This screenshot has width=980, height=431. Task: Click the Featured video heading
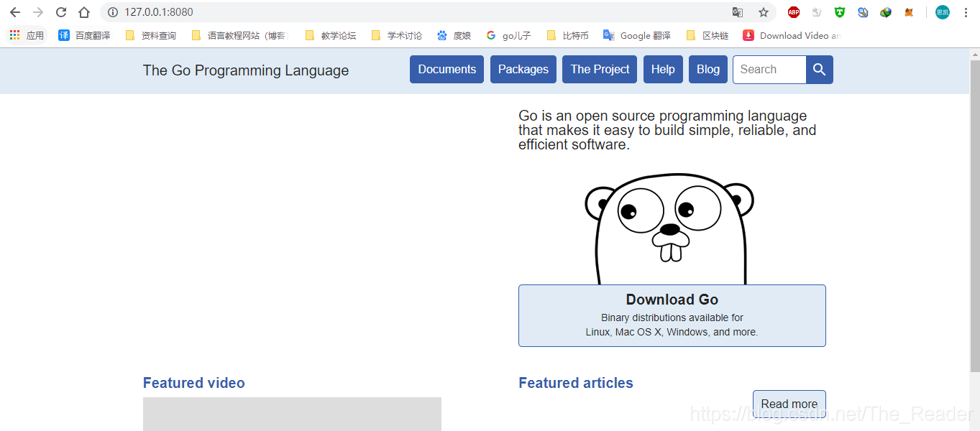(194, 383)
